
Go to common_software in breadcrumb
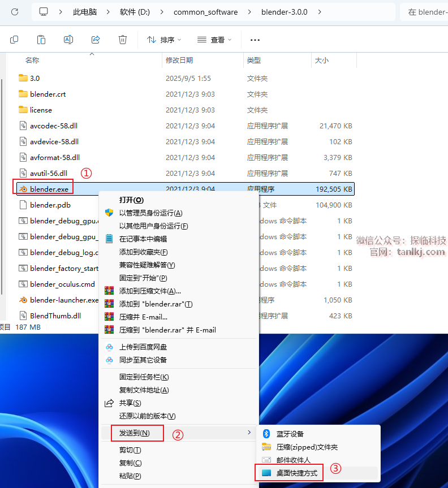point(205,12)
